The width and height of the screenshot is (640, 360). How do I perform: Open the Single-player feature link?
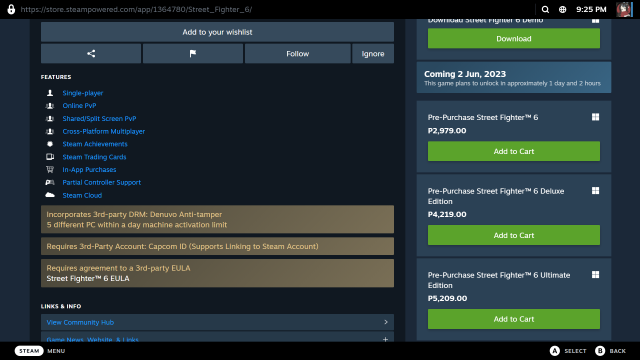tap(82, 93)
